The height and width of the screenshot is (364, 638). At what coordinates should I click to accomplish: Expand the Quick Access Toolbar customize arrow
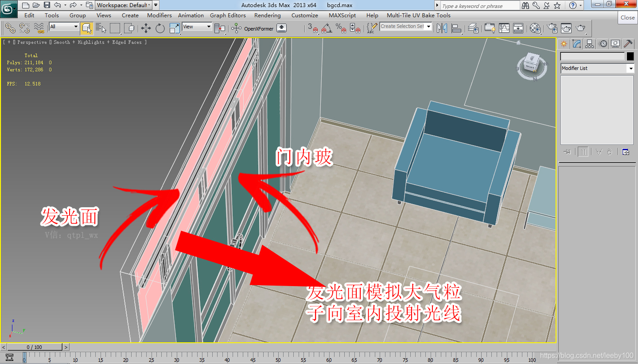[156, 5]
